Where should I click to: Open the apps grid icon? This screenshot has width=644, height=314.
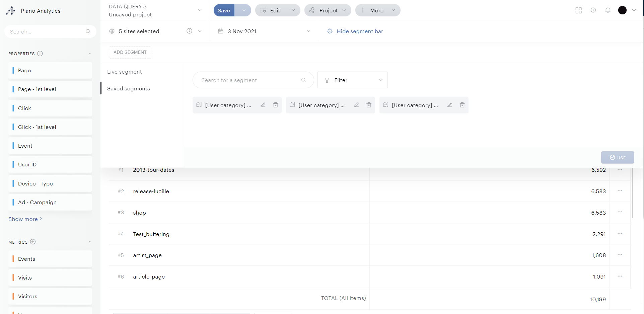[x=578, y=10]
